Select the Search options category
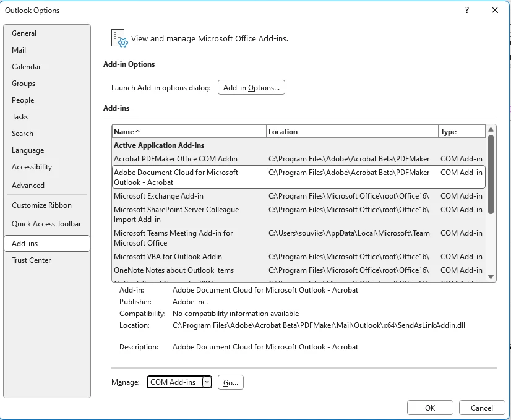 coord(47,133)
